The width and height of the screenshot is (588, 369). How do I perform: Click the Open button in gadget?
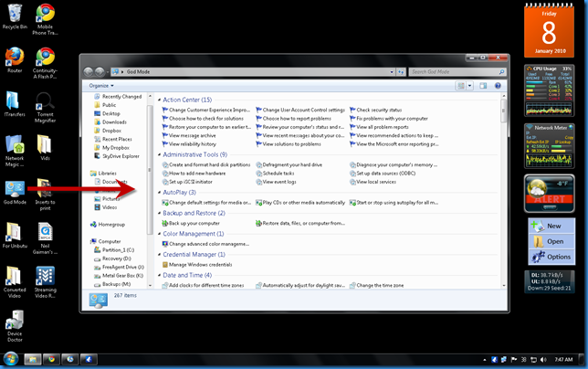[551, 241]
